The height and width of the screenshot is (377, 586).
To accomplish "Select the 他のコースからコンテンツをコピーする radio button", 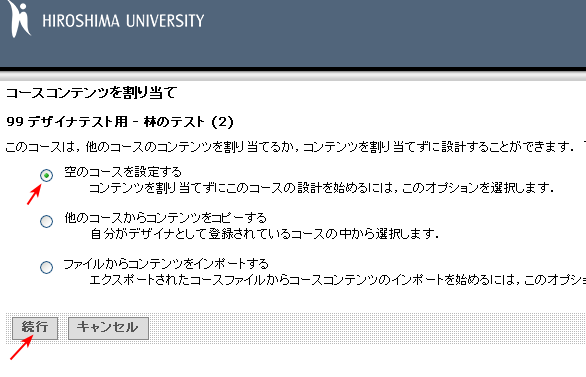I will coord(46,221).
